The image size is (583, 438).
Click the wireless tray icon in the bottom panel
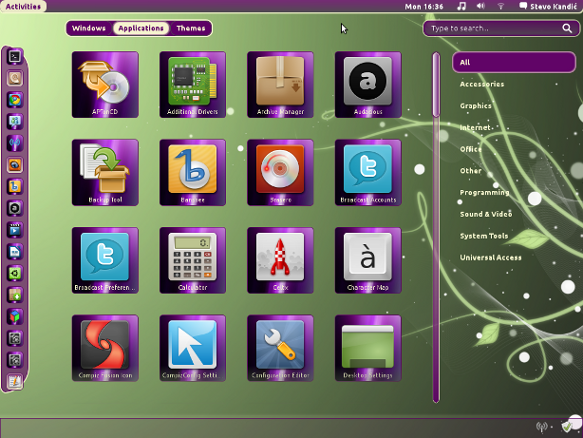point(542,427)
